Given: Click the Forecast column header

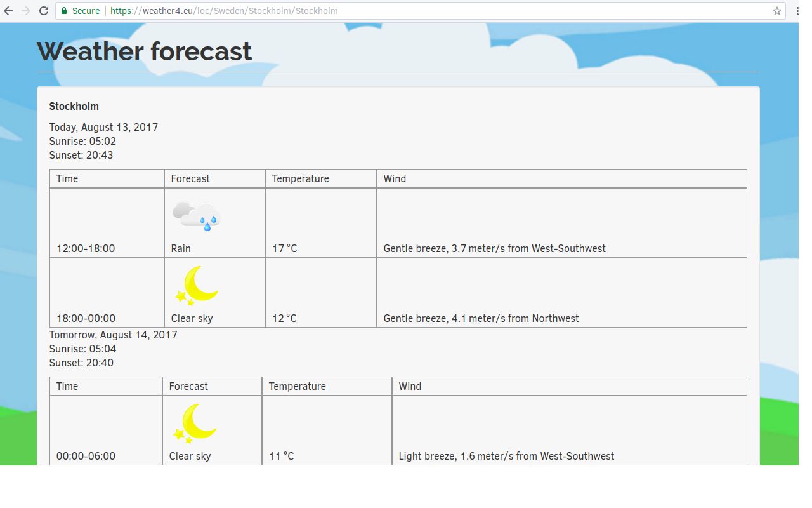Looking at the screenshot, I should pyautogui.click(x=190, y=178).
